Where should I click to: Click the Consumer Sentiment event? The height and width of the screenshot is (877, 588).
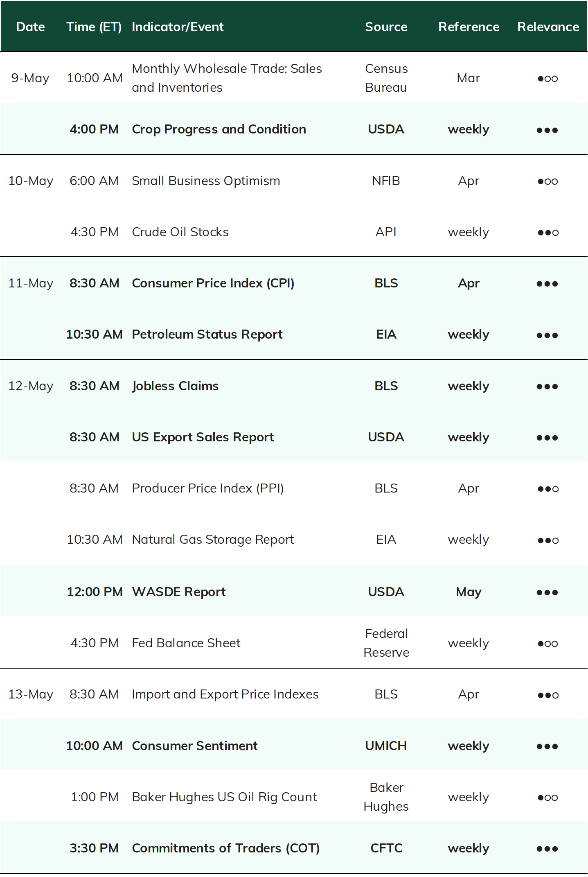click(195, 746)
